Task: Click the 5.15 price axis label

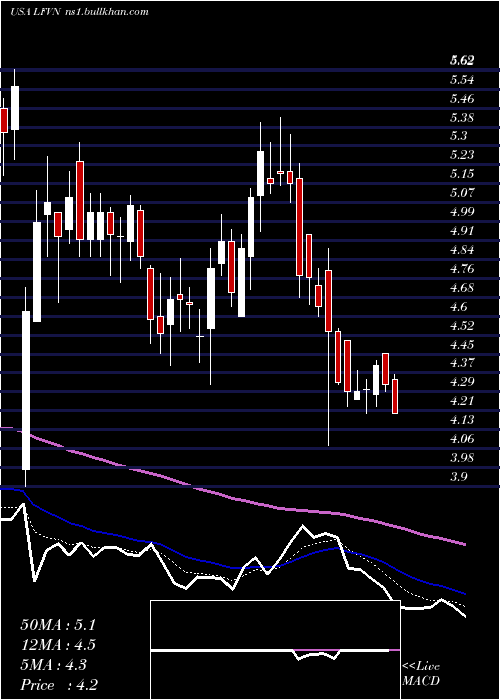Action: pyautogui.click(x=462, y=174)
